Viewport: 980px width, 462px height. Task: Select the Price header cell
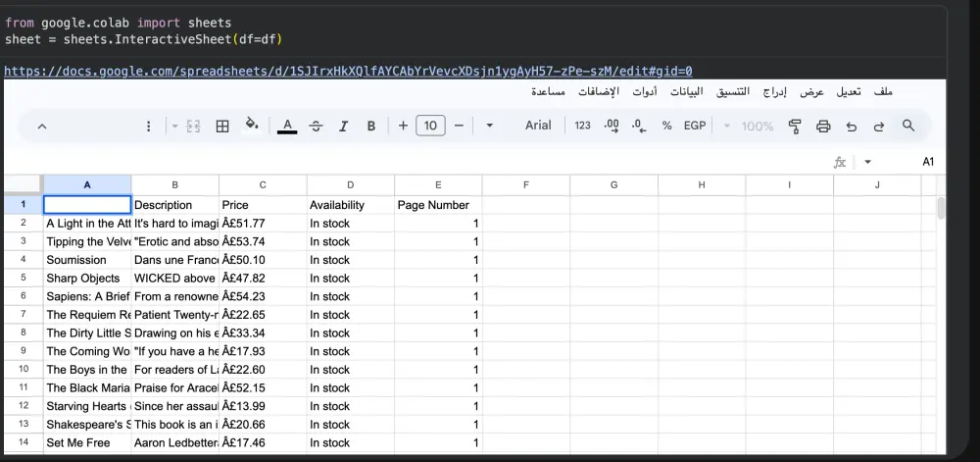(263, 205)
